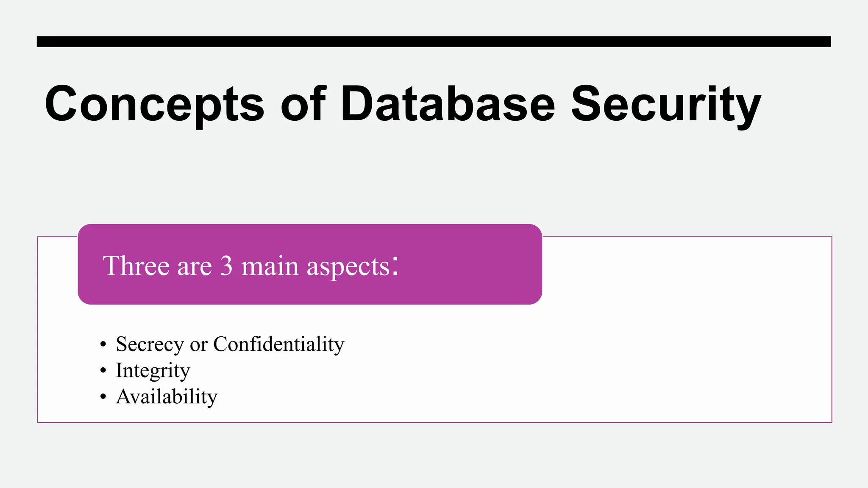Click the word "Database" in the title

[448, 104]
